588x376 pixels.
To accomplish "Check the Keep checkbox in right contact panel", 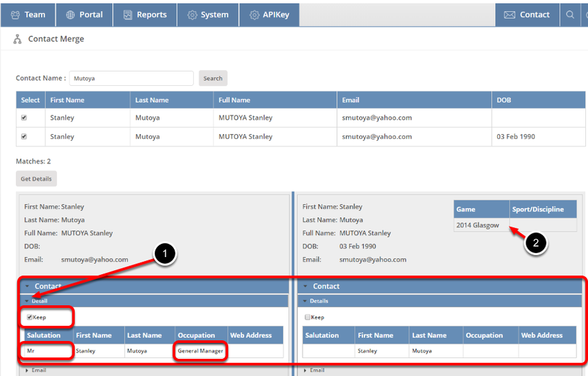I will pyautogui.click(x=307, y=317).
